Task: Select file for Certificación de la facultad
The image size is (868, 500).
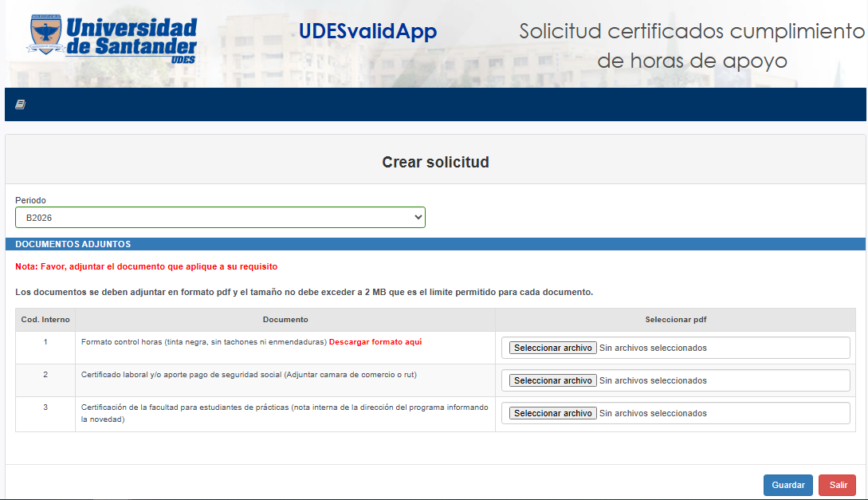Action: (552, 413)
